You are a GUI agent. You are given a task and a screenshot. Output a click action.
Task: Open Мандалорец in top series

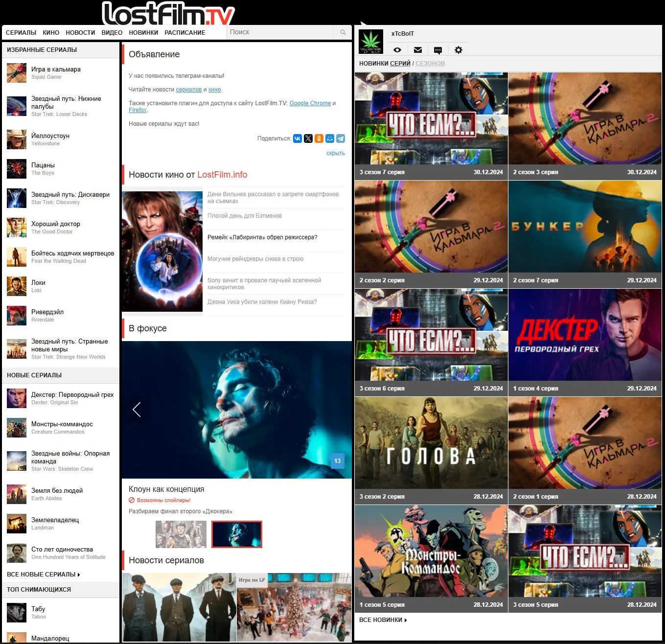[50, 639]
